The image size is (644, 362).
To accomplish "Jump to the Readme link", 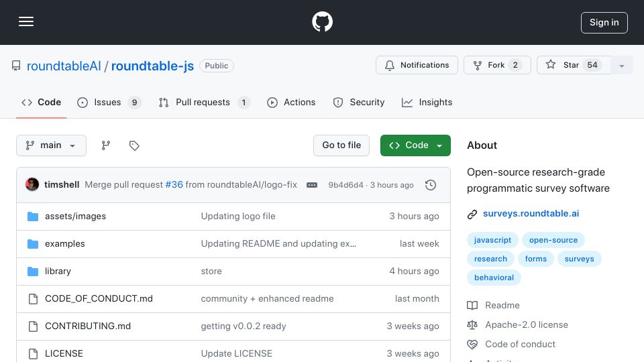I will tap(502, 306).
